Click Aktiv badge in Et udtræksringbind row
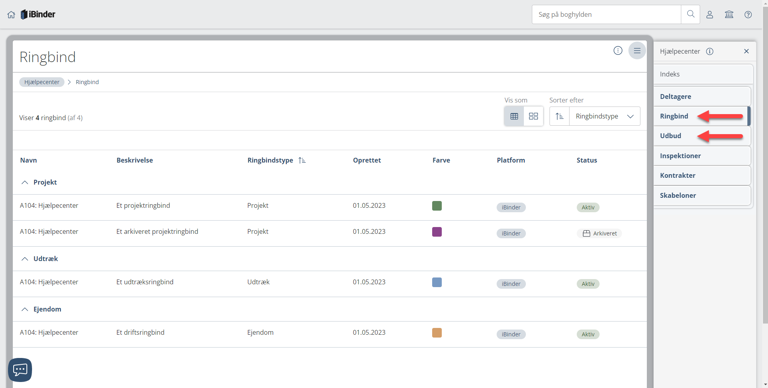768x388 pixels. click(x=588, y=284)
